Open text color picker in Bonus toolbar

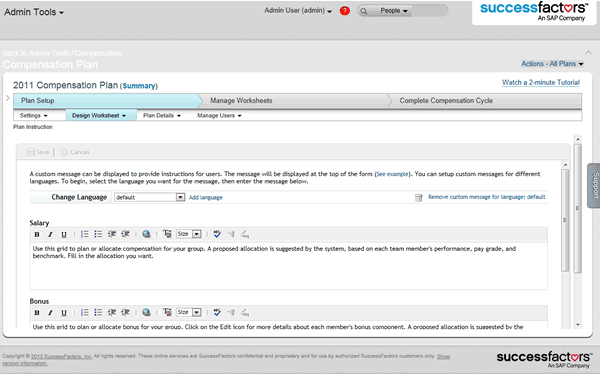pyautogui.click(x=167, y=312)
